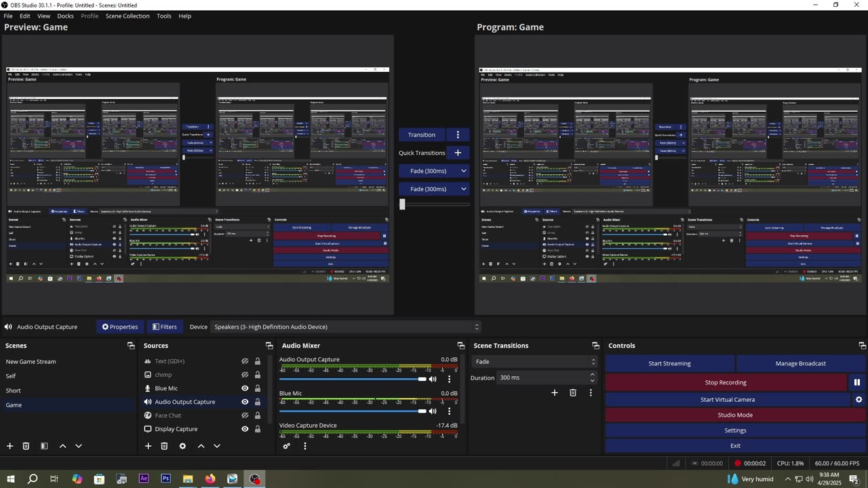
Task: Undock the Audio Mixer panel
Action: pyautogui.click(x=461, y=346)
